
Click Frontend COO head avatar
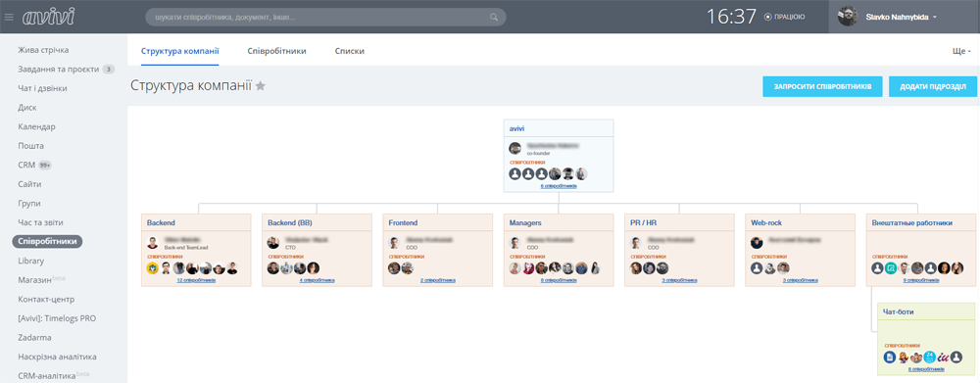(x=394, y=243)
